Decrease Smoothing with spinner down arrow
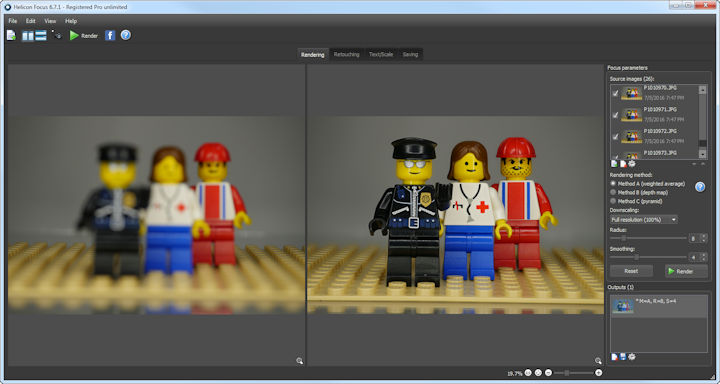720x384 pixels. 703,260
